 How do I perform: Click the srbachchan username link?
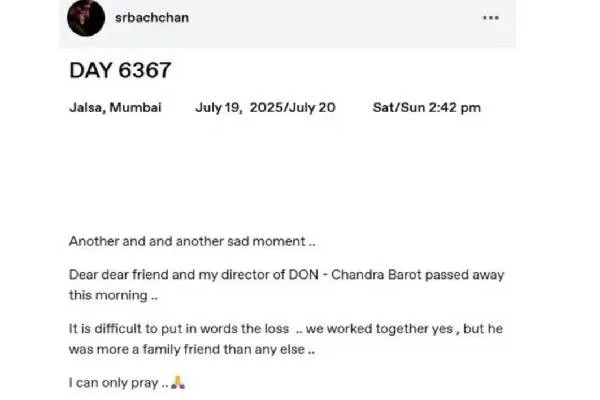point(152,18)
